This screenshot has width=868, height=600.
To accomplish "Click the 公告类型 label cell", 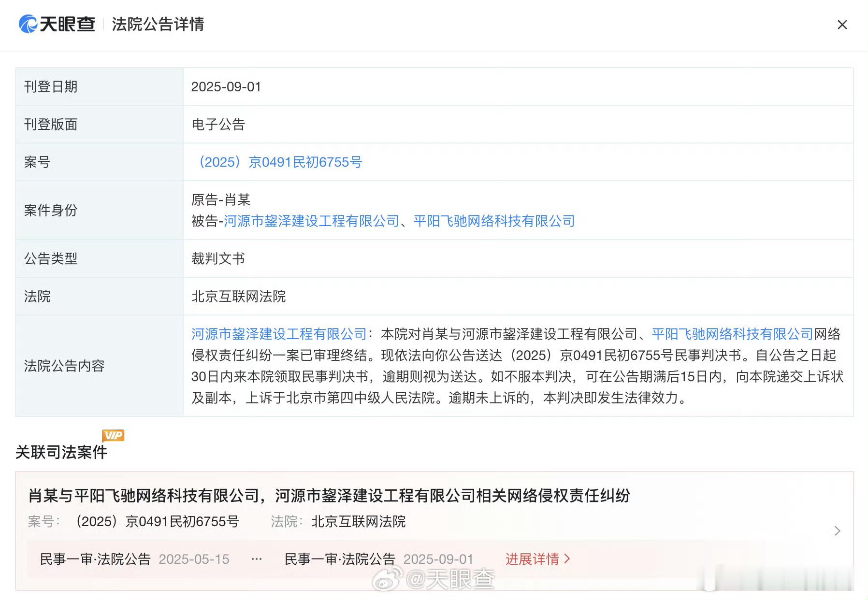I will click(99, 259).
